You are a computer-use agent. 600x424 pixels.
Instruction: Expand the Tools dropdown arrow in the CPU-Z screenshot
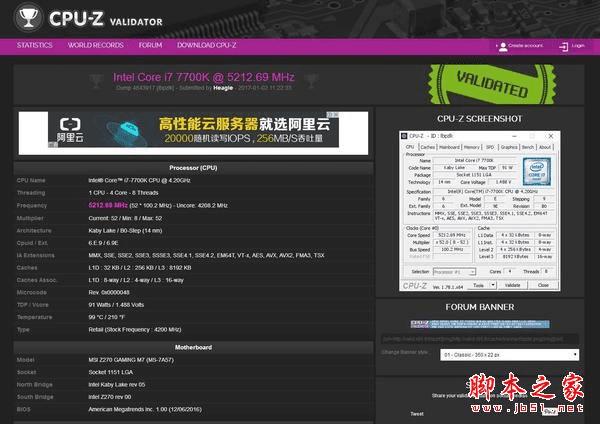(493, 285)
